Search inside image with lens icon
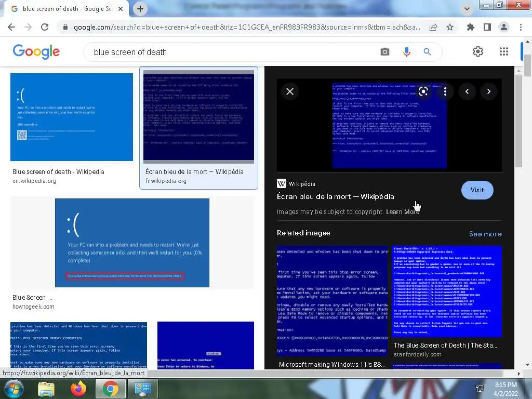 423,91
